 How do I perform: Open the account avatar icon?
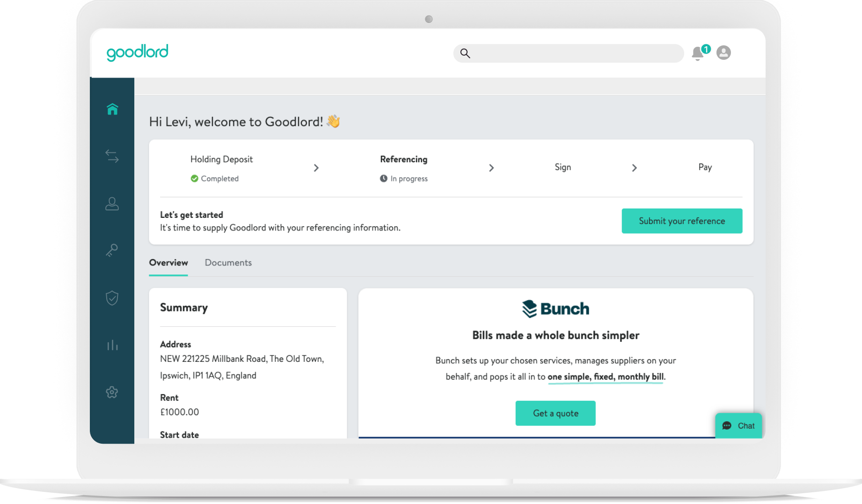click(x=723, y=53)
